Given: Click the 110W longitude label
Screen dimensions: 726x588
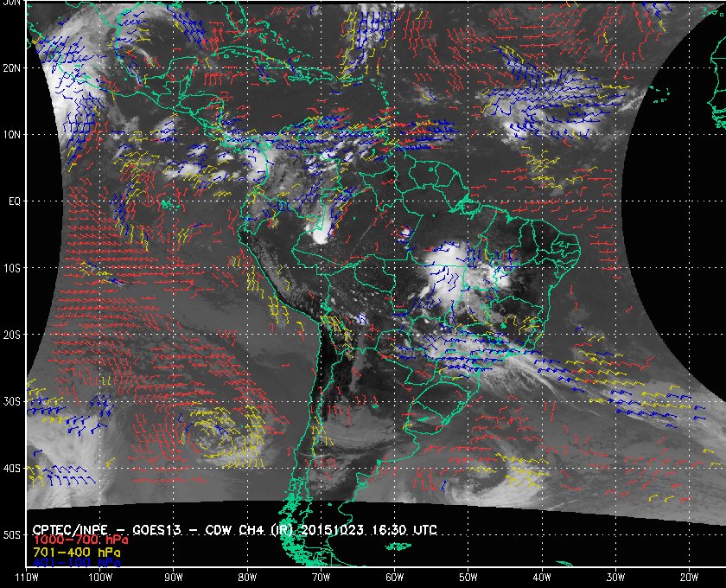Looking at the screenshot, I should [x=26, y=578].
